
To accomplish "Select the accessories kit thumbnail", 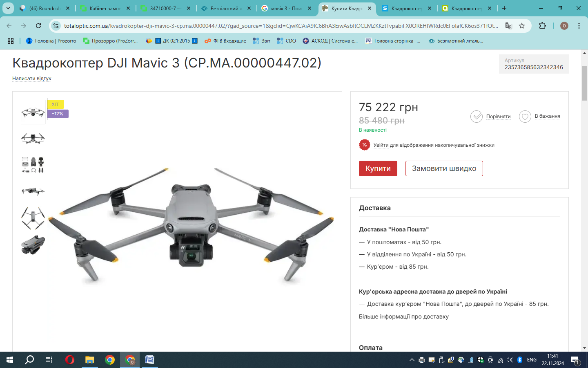I will [33, 165].
